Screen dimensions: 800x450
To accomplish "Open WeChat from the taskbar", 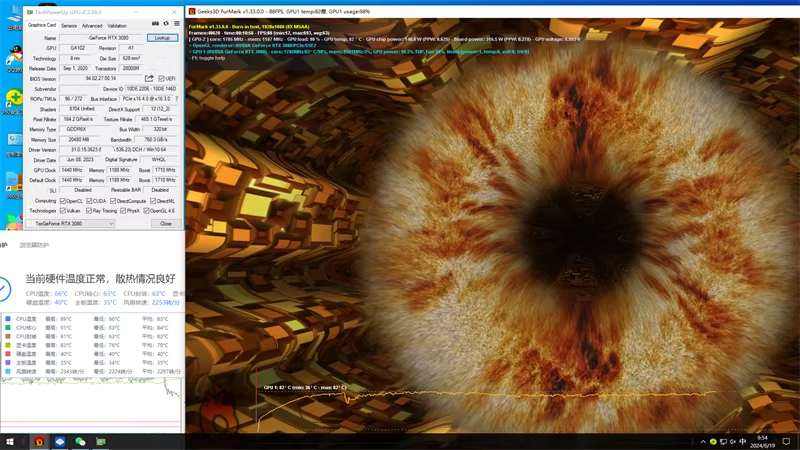I will [x=80, y=441].
